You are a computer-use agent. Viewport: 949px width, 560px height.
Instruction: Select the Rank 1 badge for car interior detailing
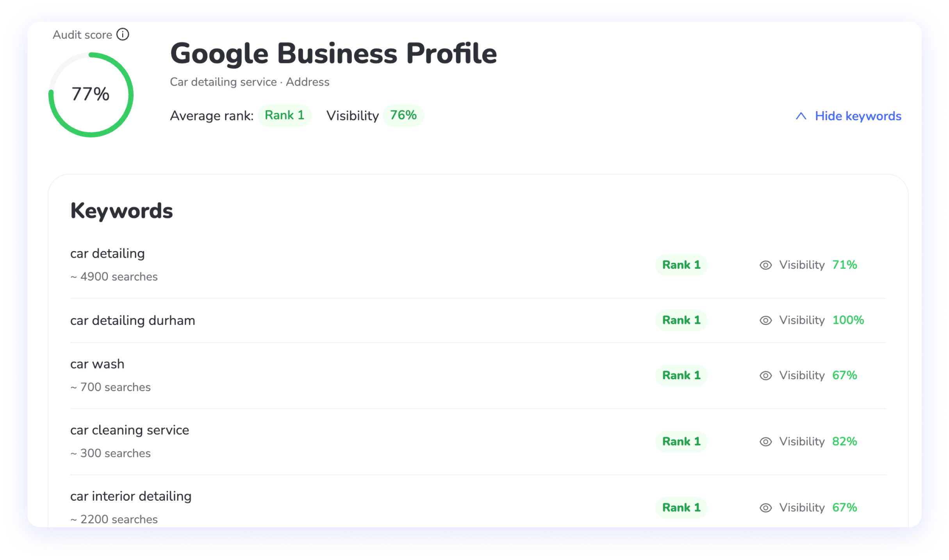coord(681,508)
